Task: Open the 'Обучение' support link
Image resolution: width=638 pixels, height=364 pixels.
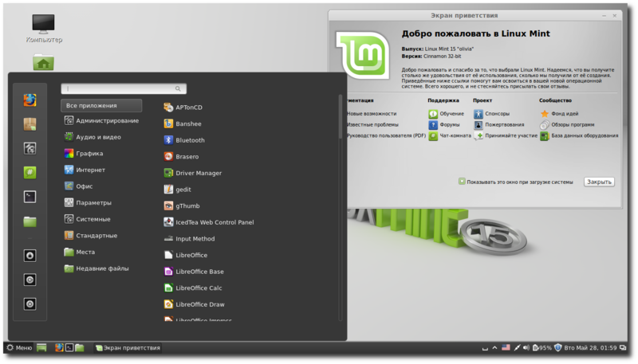Action: pyautogui.click(x=447, y=114)
